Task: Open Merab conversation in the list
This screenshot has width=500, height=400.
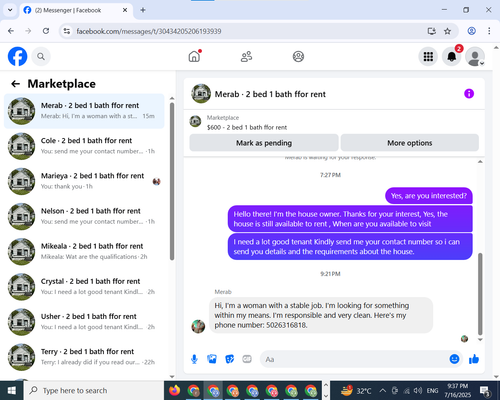Action: pyautogui.click(x=84, y=111)
